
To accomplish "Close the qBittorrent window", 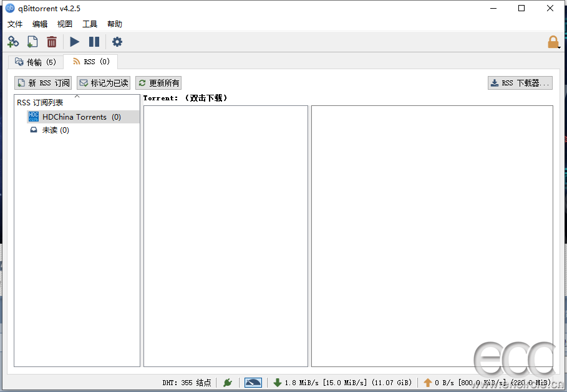I will (550, 8).
